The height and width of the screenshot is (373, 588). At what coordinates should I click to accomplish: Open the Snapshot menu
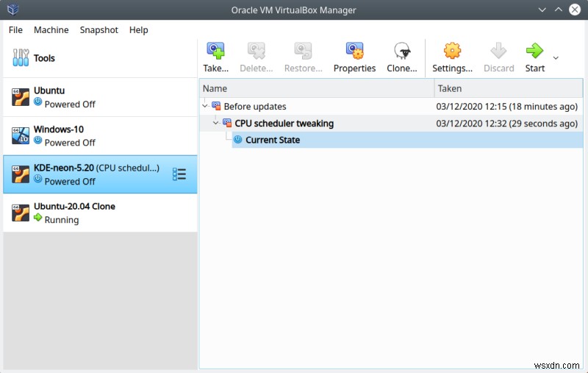click(x=99, y=29)
